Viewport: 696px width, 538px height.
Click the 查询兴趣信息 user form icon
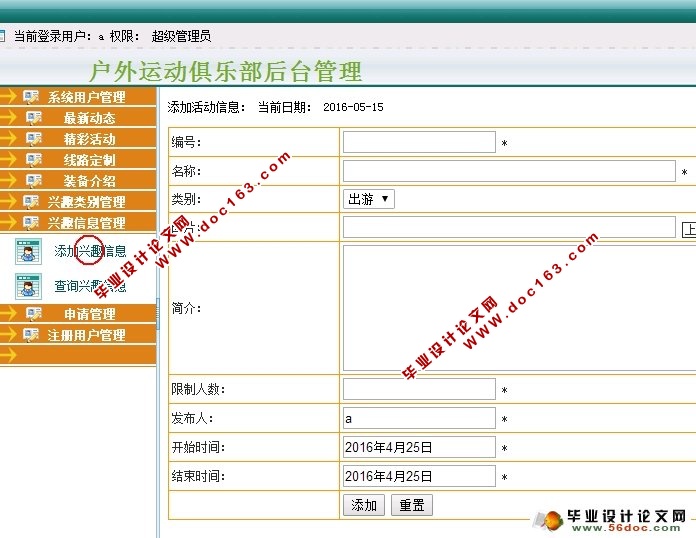(x=28, y=286)
